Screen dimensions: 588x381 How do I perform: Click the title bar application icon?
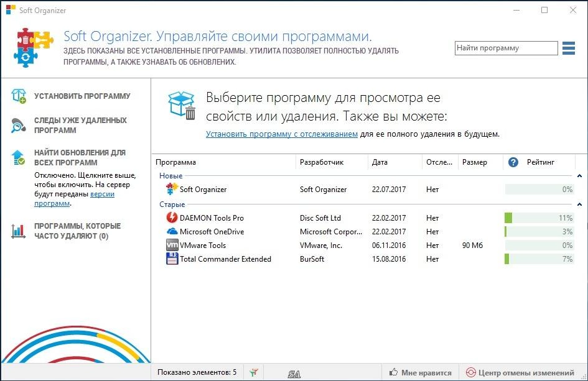point(11,10)
